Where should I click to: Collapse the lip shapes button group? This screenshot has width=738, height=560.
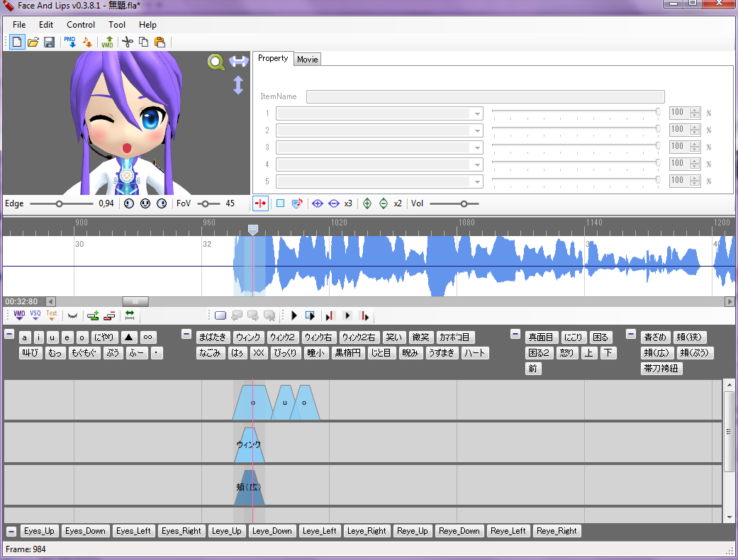click(9, 335)
